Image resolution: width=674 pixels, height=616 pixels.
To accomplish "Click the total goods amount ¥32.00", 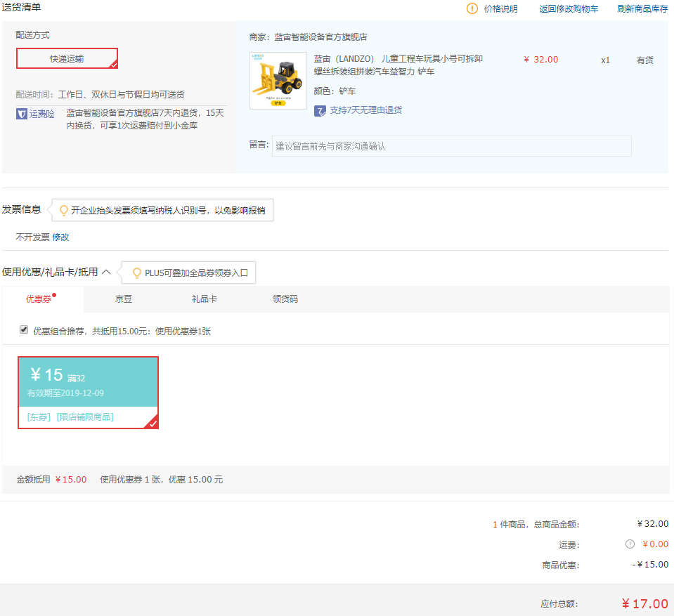I will point(652,524).
